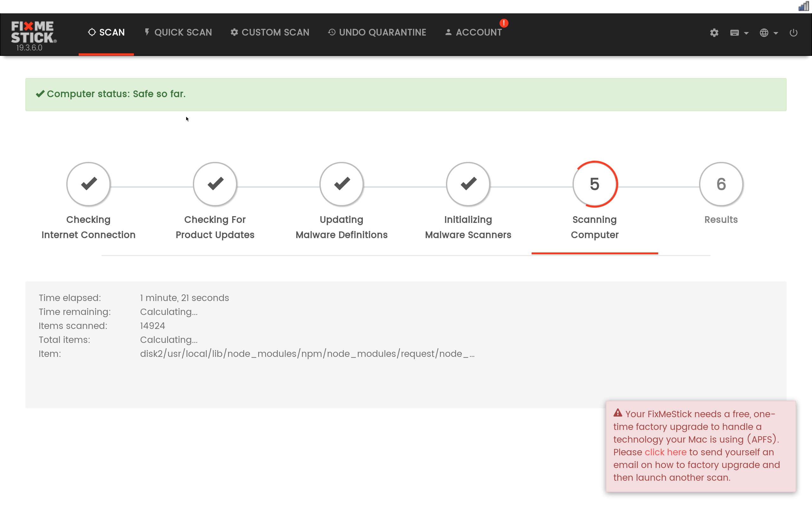Click the warning triangle in upgrade notice
Image resolution: width=812 pixels, height=508 pixels.
coord(618,413)
